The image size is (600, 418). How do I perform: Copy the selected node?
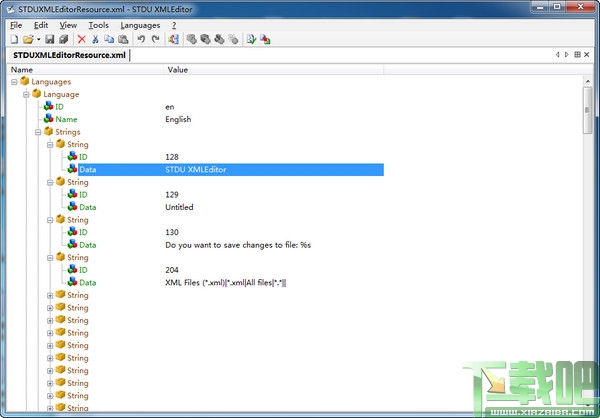click(109, 39)
